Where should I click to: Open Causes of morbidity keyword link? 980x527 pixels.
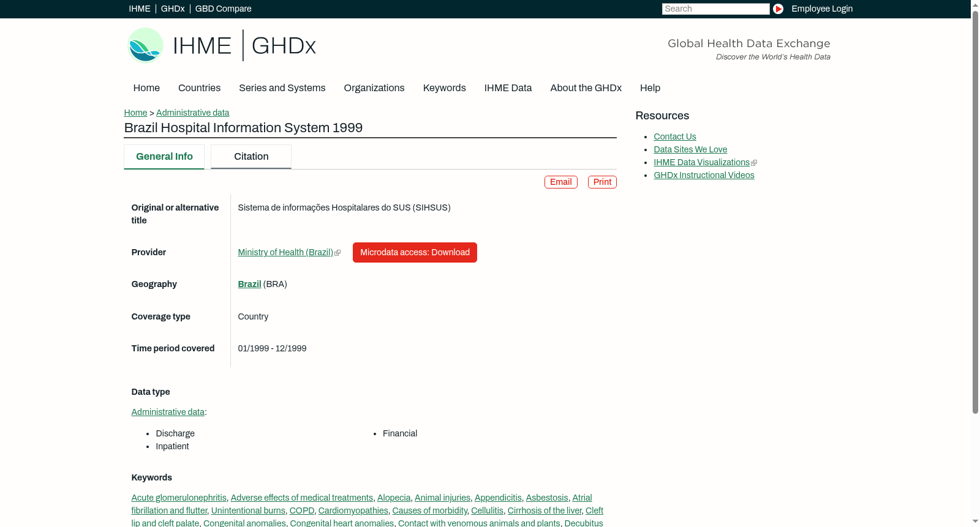pos(430,510)
